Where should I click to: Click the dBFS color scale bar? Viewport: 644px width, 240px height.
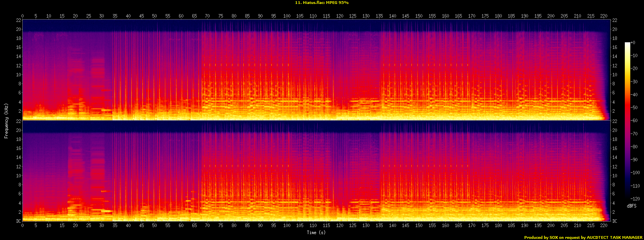628,121
